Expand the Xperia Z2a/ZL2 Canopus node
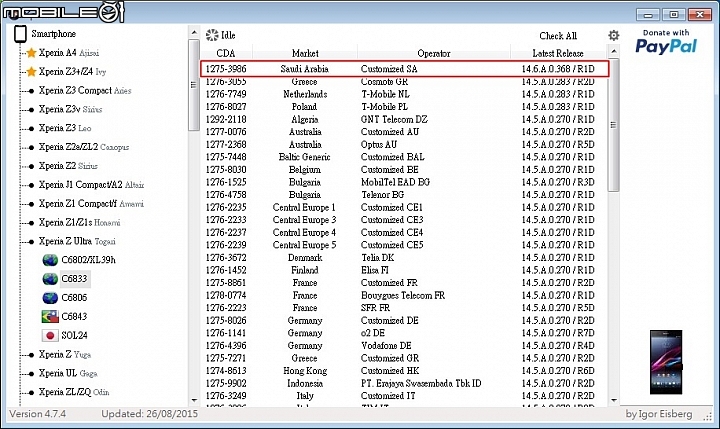The image size is (720, 429). click(31, 147)
